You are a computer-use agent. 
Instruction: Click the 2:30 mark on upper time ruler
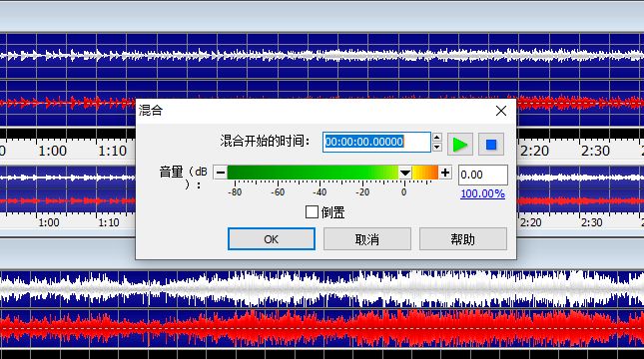(595, 151)
